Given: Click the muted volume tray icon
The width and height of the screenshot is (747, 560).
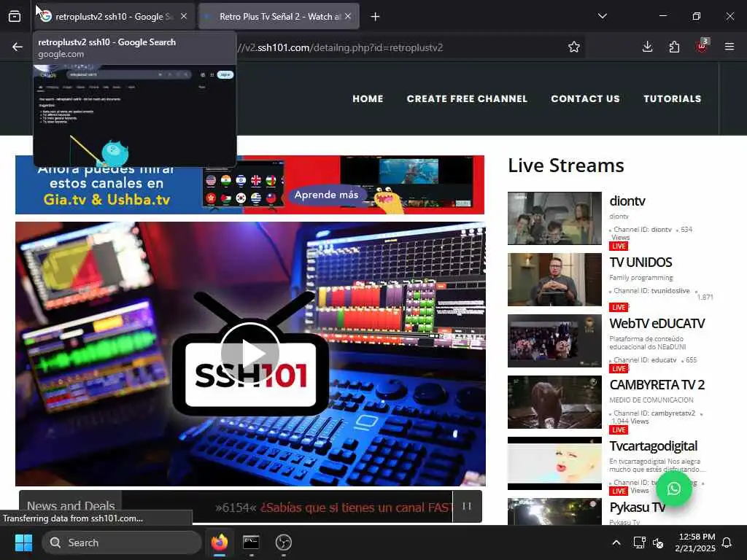Looking at the screenshot, I should pos(658,542).
